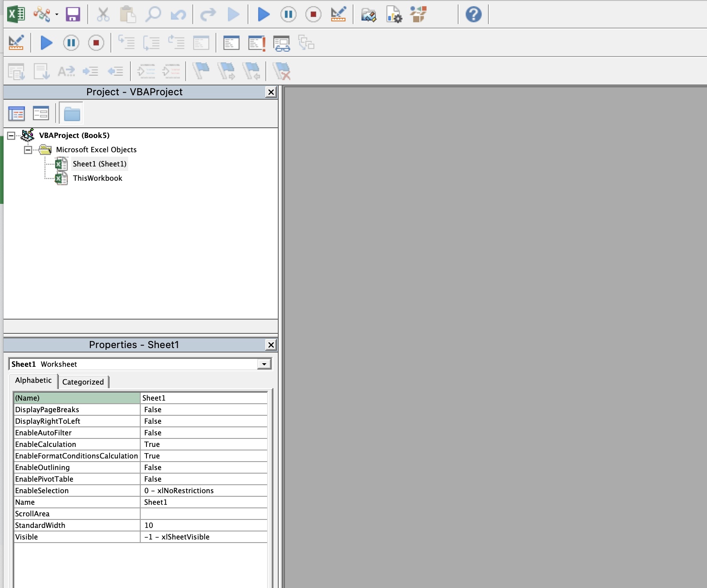
Task: Select Sheet1 (Sheet1) in the project tree
Action: coord(100,164)
